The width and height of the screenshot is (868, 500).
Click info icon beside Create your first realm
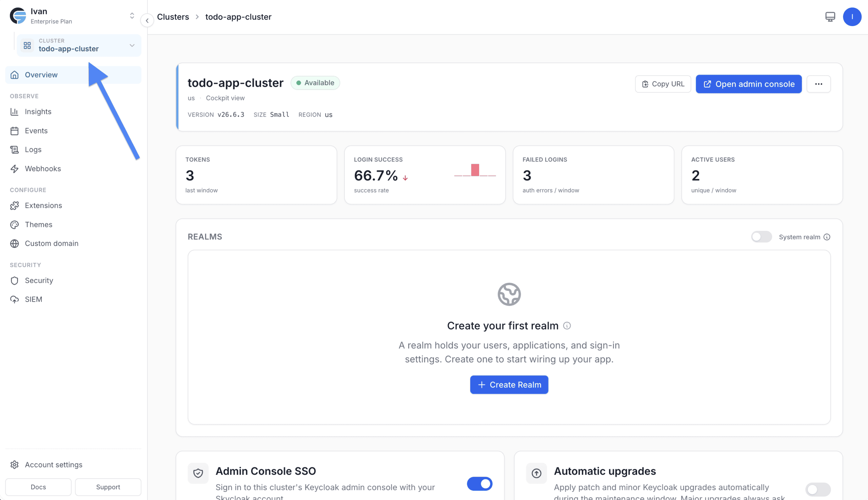coord(567,325)
